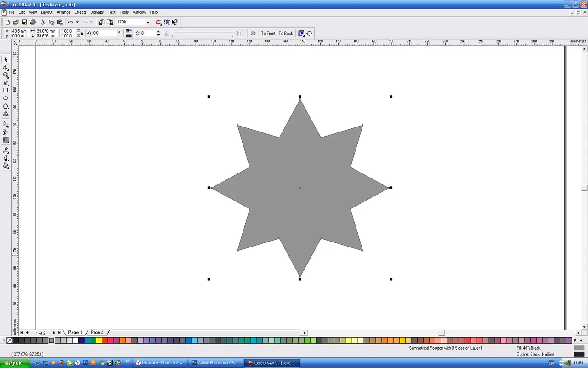Increase the number of polygon points

click(158, 31)
